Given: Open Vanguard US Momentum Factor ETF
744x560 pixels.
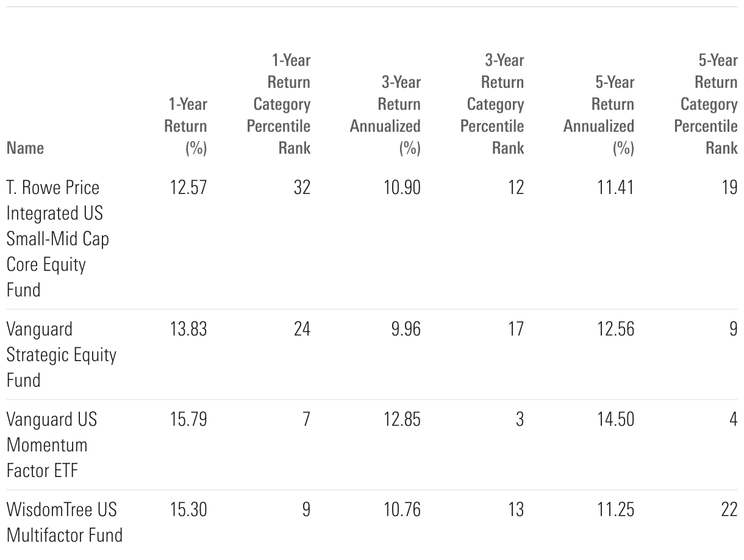Looking at the screenshot, I should [51, 445].
